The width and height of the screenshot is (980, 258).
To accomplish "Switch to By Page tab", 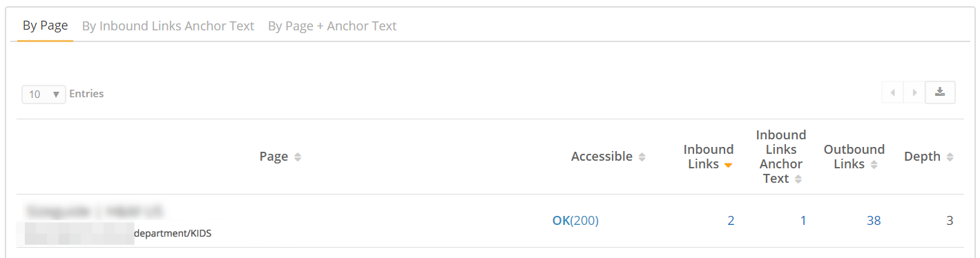I will click(45, 26).
